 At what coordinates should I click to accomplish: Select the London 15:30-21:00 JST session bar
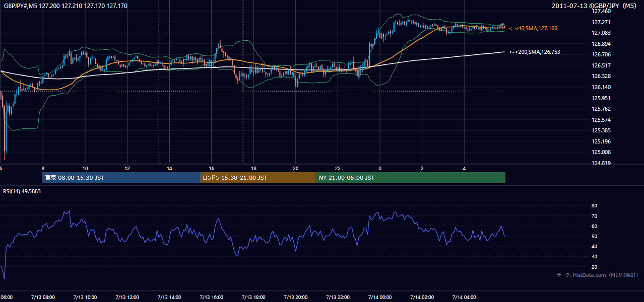pos(258,178)
